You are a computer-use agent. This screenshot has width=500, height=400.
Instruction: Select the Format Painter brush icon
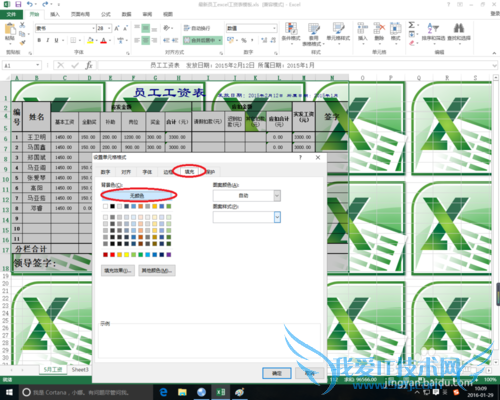tap(22, 42)
